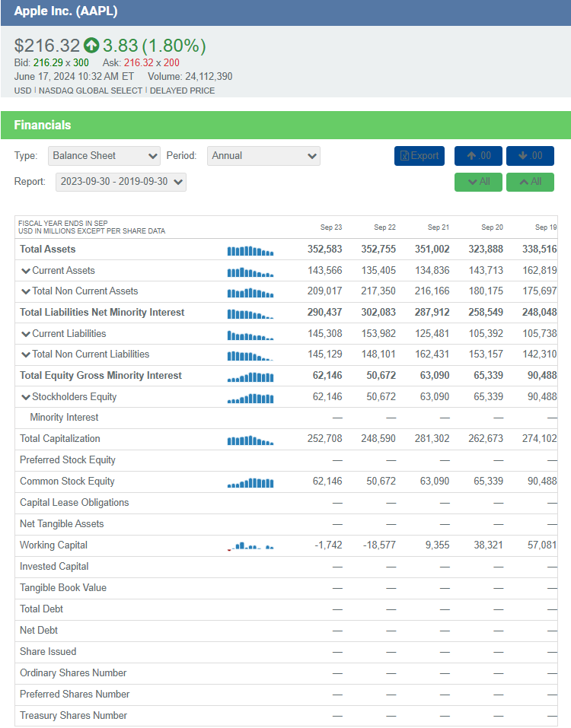571x728 pixels.
Task: Click the Tangible Book Value row label
Action: click(x=63, y=588)
